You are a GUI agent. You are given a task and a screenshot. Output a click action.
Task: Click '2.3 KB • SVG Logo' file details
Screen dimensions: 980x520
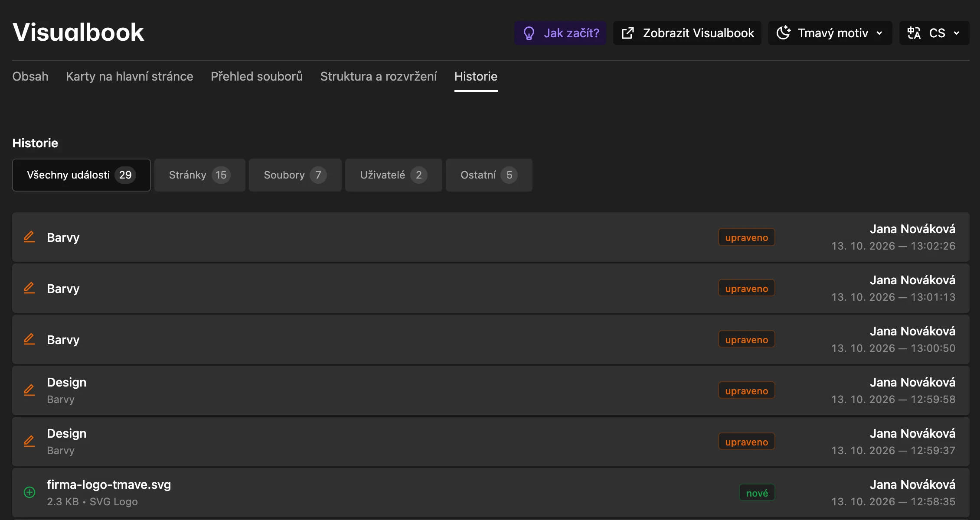tap(92, 502)
